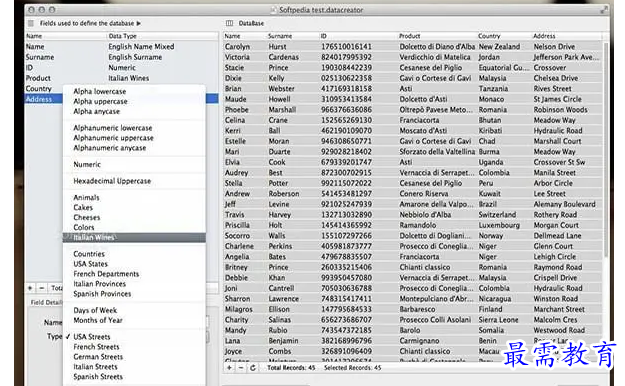625x386 pixels.
Task: Click the 'English Surname' data type cell
Action: coord(135,57)
